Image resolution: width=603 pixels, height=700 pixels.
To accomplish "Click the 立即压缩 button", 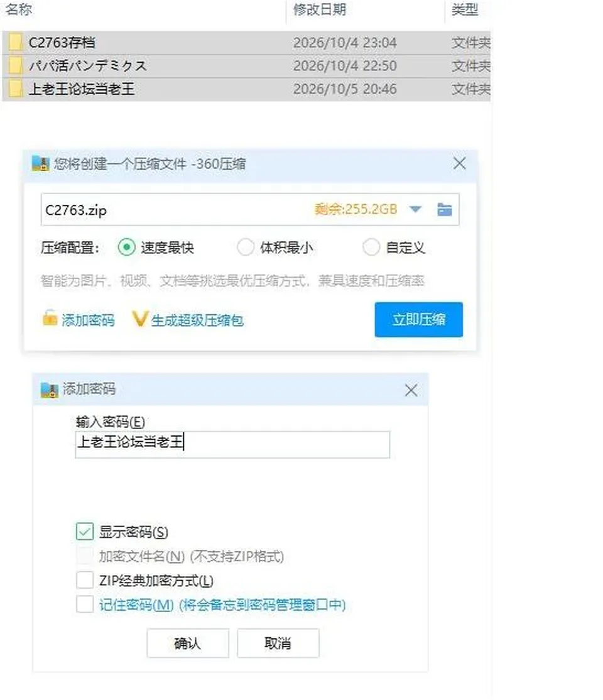I will tap(419, 319).
